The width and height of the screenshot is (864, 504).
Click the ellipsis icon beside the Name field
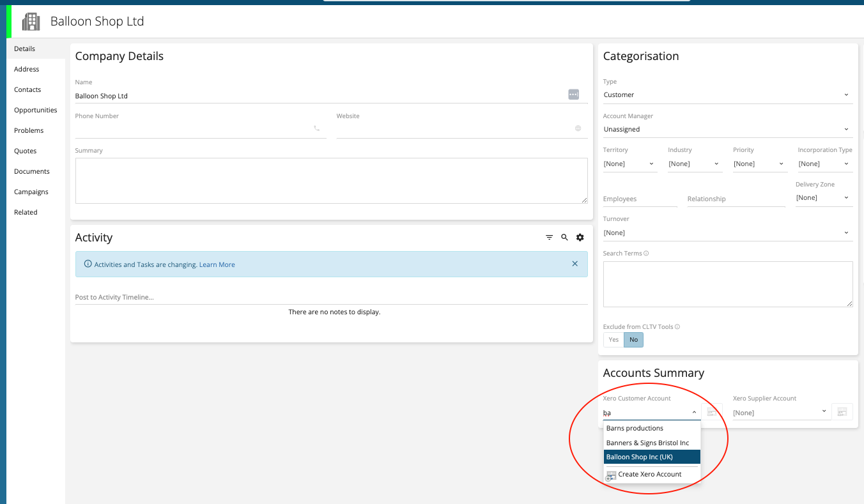[x=573, y=94]
